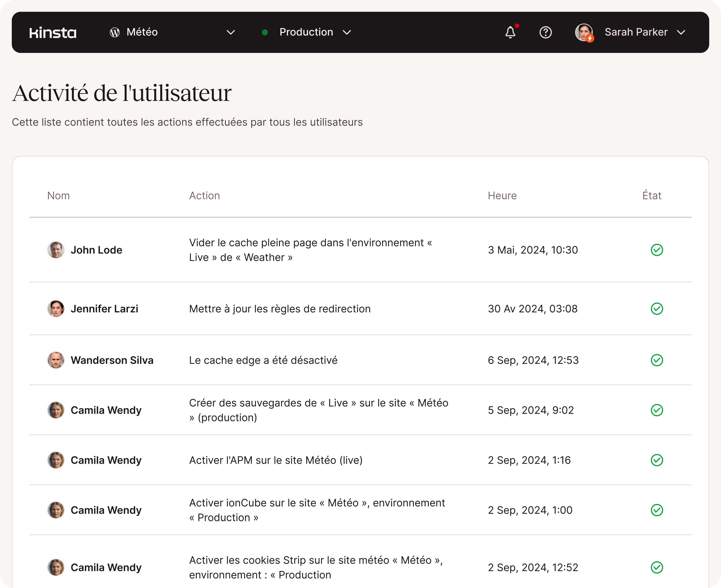Screen dimensions: 721x588
Task: Open the help question mark icon
Action: (545, 33)
